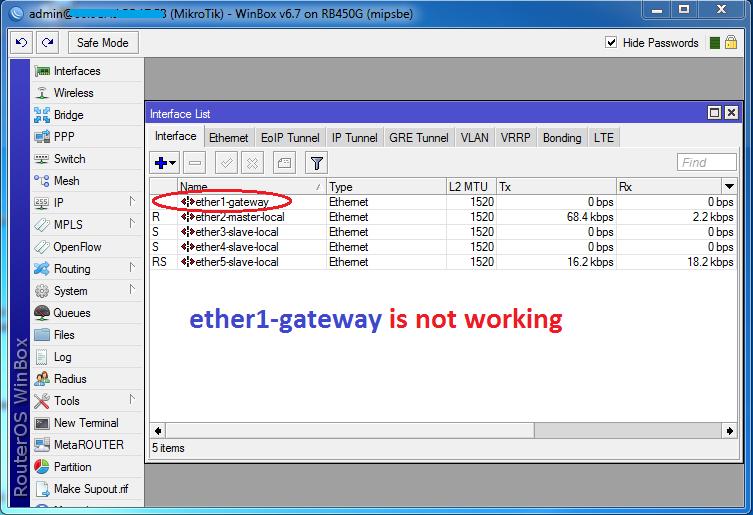Open the Partition sidebar item
Screen dimensions: 753x515
(x=87, y=467)
